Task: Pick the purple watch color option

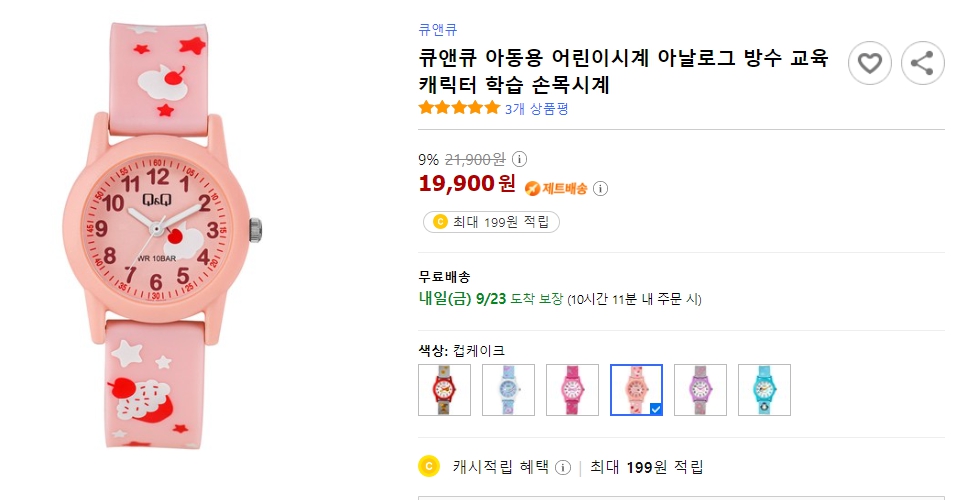Action: (700, 390)
